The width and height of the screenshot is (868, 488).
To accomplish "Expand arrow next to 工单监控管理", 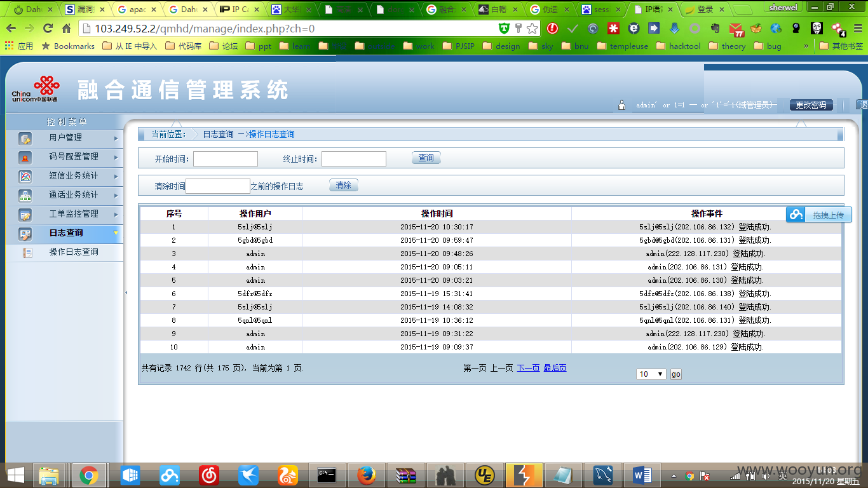I will (116, 214).
